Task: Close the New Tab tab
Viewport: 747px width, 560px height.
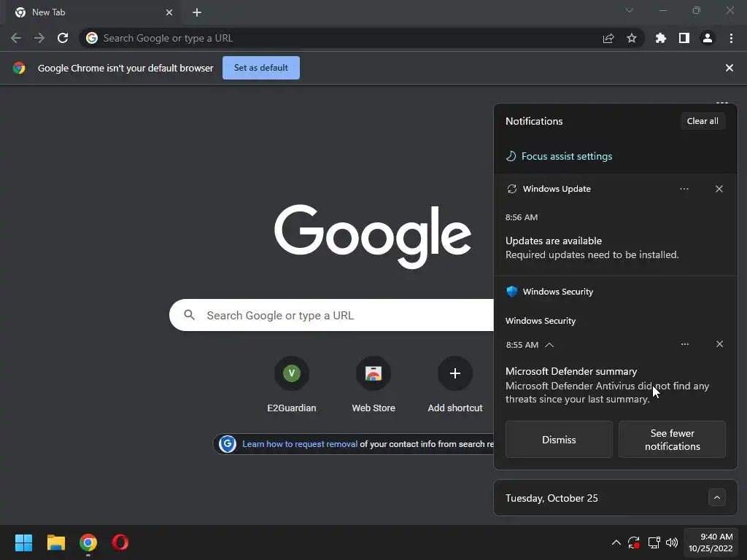Action: pos(169,12)
